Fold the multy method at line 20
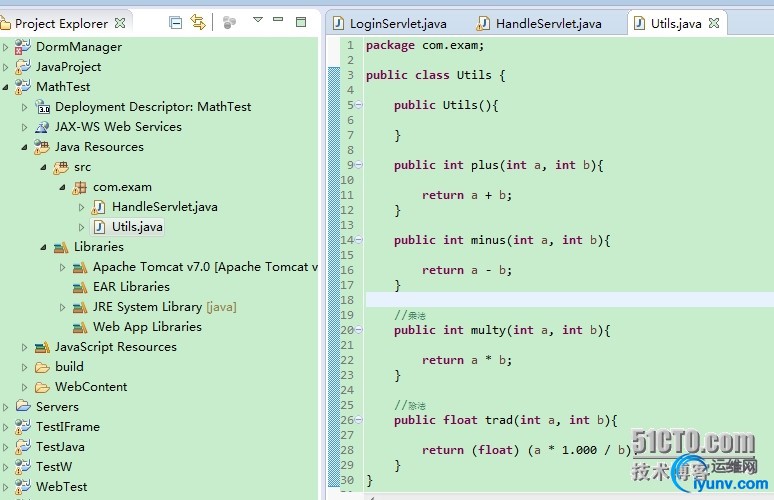774x500 pixels. click(359, 330)
